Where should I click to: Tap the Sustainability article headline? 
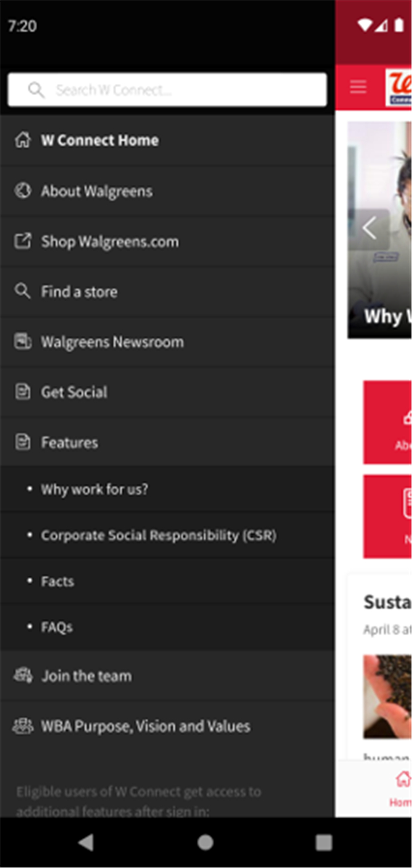387,602
